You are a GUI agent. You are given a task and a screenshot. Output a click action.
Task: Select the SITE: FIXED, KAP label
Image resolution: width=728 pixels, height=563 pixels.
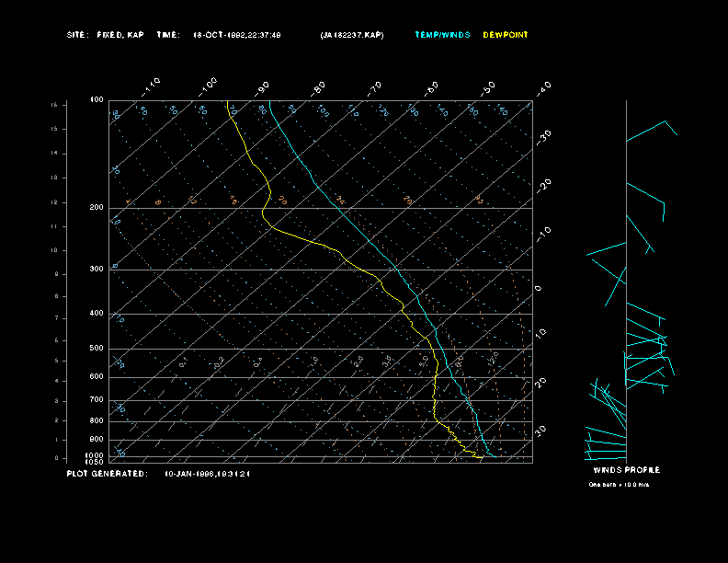pos(105,35)
